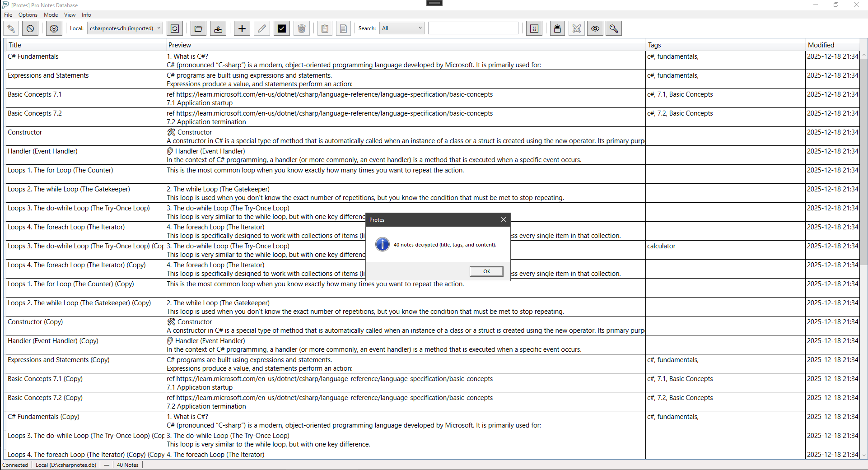Select the 'Basic Concepts 7.1' note title

(34, 94)
